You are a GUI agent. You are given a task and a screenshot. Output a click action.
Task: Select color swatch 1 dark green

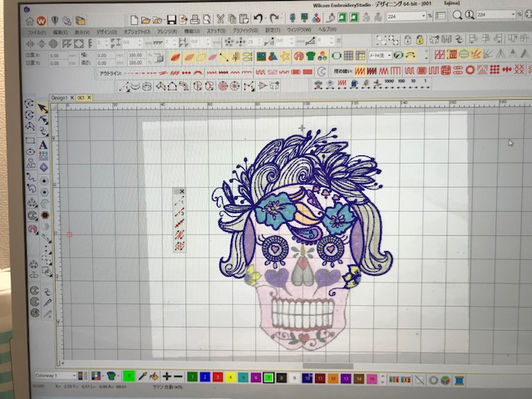pos(192,377)
